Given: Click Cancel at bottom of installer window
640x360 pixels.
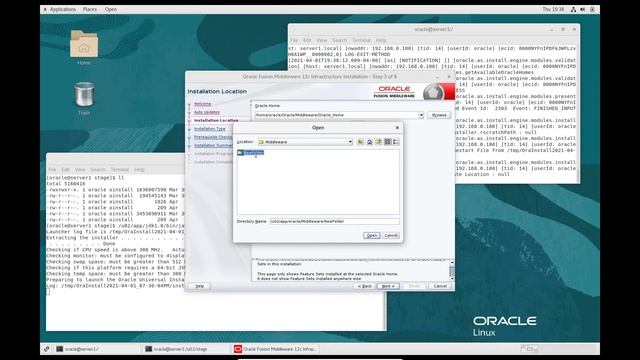Looking at the screenshot, I should point(440,286).
